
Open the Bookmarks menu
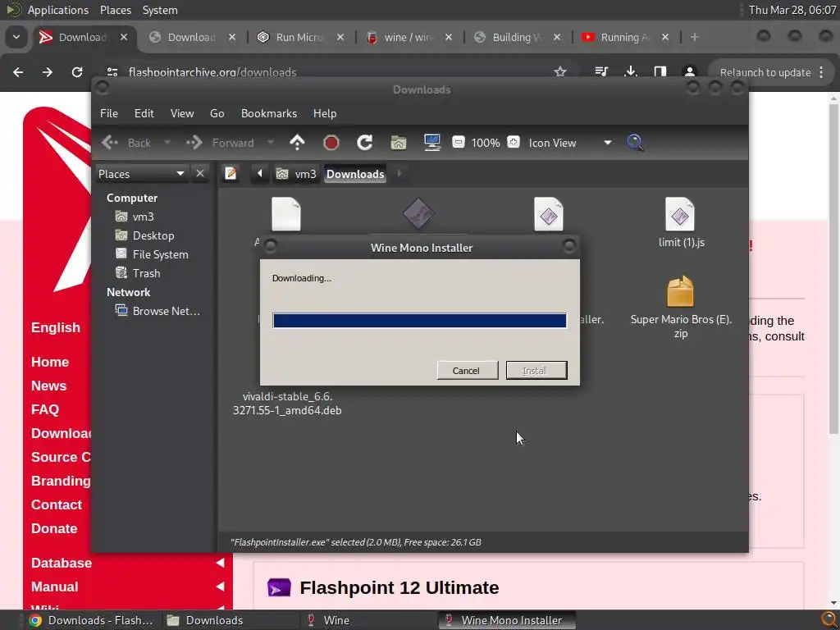[x=269, y=113]
